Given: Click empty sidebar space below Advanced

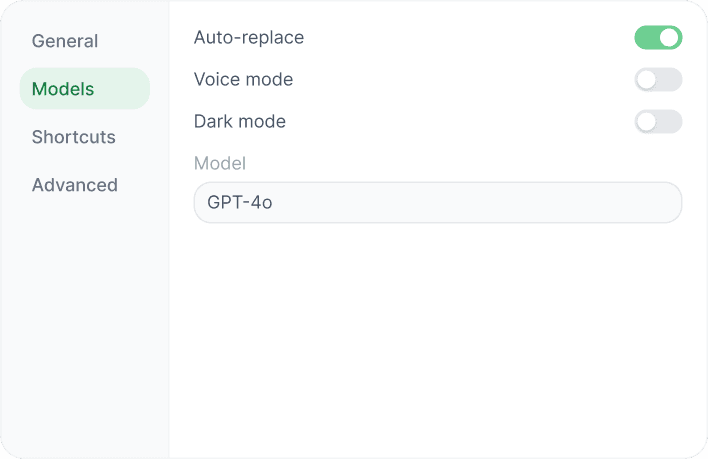Looking at the screenshot, I should click(x=85, y=320).
